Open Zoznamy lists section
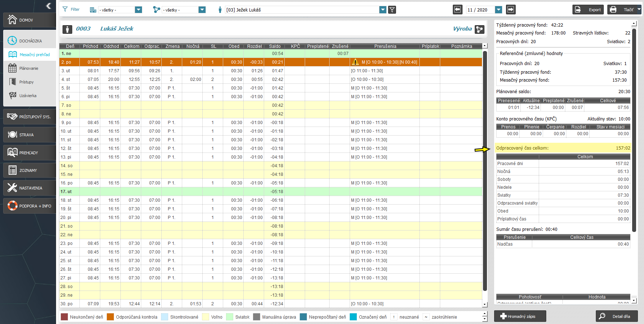The height and width of the screenshot is (324, 644). click(29, 170)
